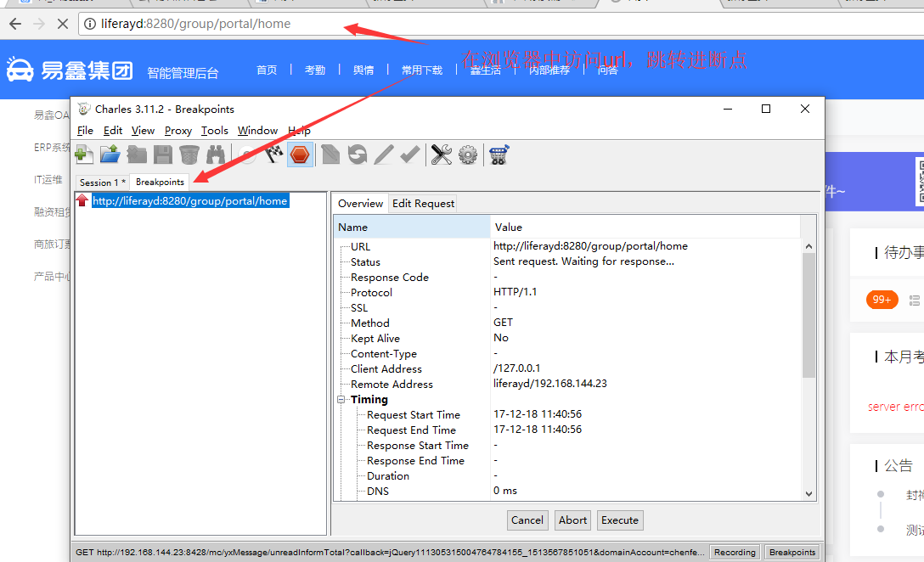
Task: Click the Value column header
Action: pos(645,227)
